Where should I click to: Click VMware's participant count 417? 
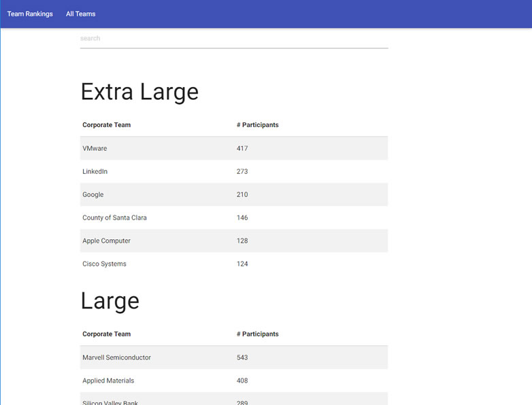242,148
